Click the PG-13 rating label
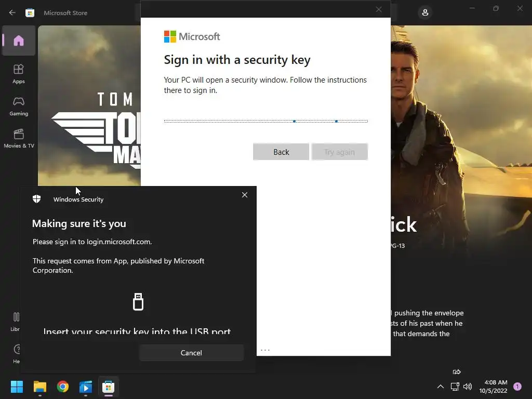 pyautogui.click(x=397, y=246)
